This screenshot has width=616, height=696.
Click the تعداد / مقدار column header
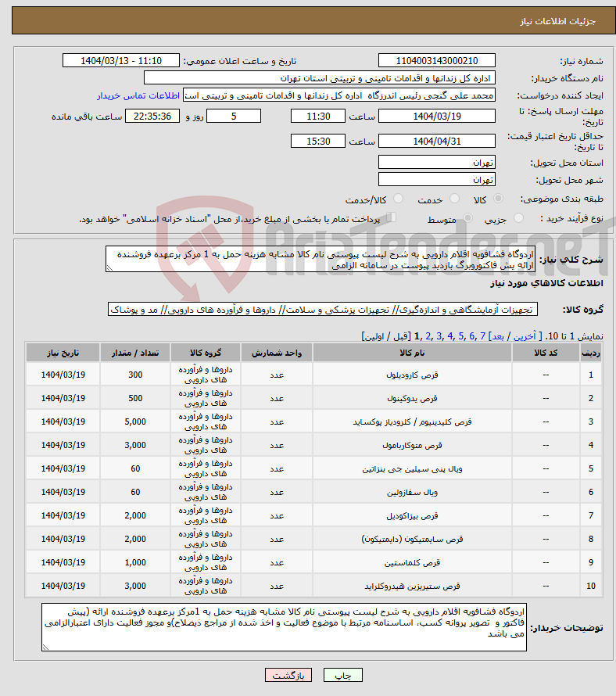(x=135, y=353)
